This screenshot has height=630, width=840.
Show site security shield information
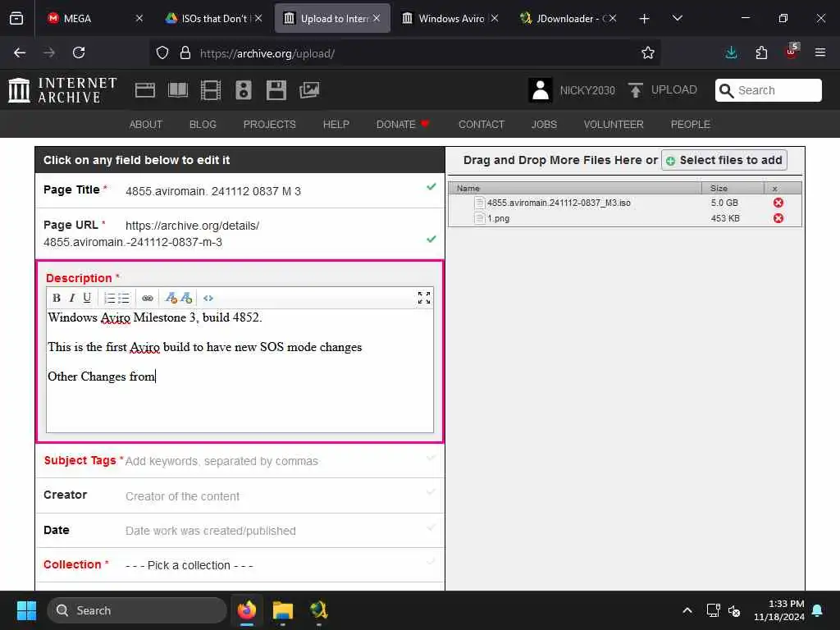click(x=162, y=53)
